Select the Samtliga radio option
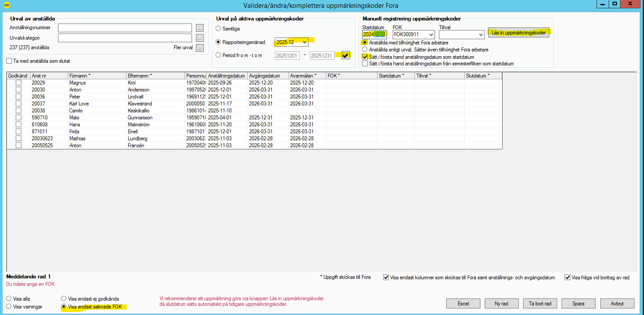 coord(219,29)
